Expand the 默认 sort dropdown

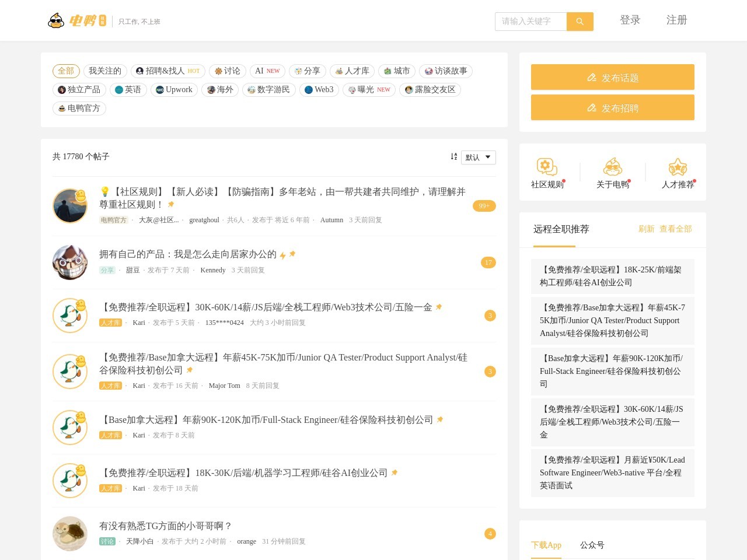(478, 157)
